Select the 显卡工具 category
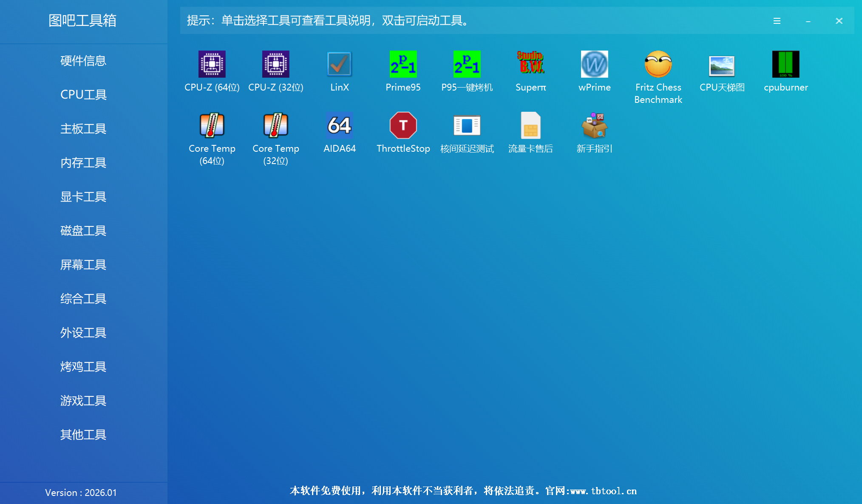 (x=83, y=197)
